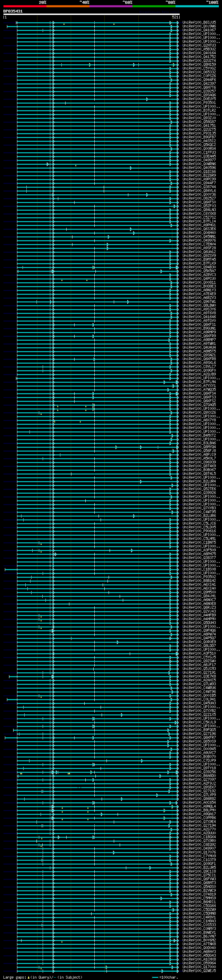Open hit UniRef100_A7WQ35
This screenshot has height=980, width=222.
[x=199, y=390]
